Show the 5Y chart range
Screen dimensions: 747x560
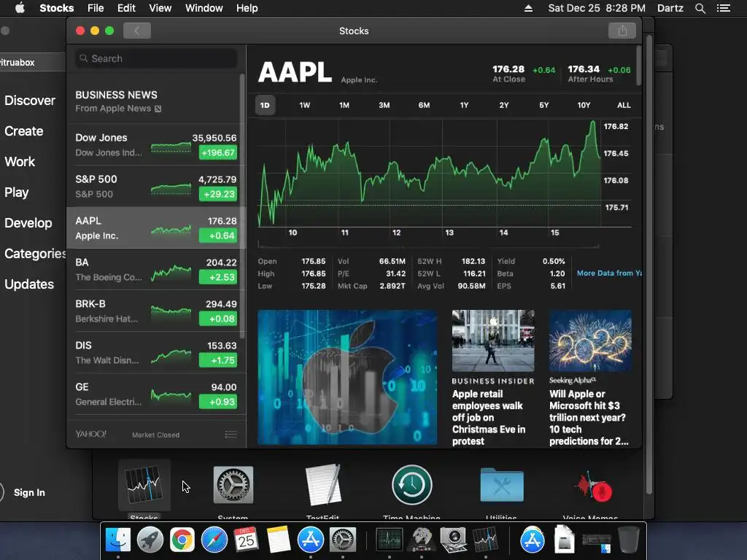tap(544, 105)
